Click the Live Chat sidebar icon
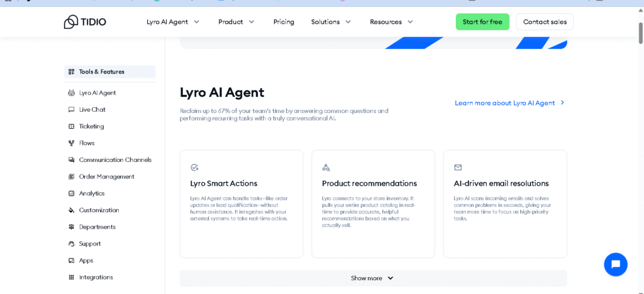644x294 pixels. point(71,109)
